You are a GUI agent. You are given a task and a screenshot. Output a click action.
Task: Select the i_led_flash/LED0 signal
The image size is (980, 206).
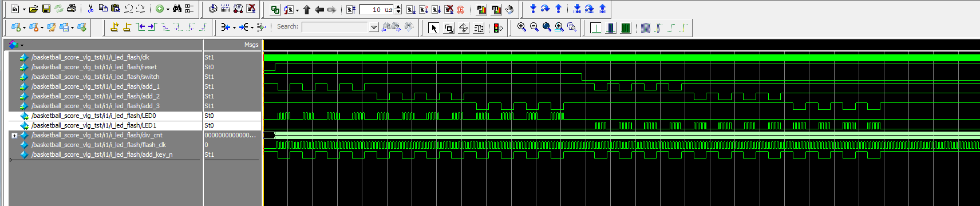[94, 116]
